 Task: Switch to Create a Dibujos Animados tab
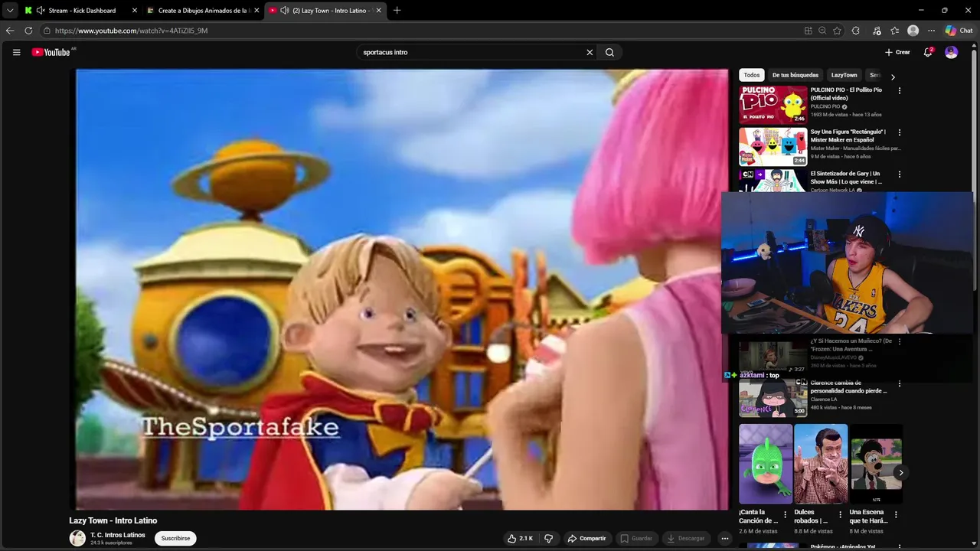pos(204,11)
